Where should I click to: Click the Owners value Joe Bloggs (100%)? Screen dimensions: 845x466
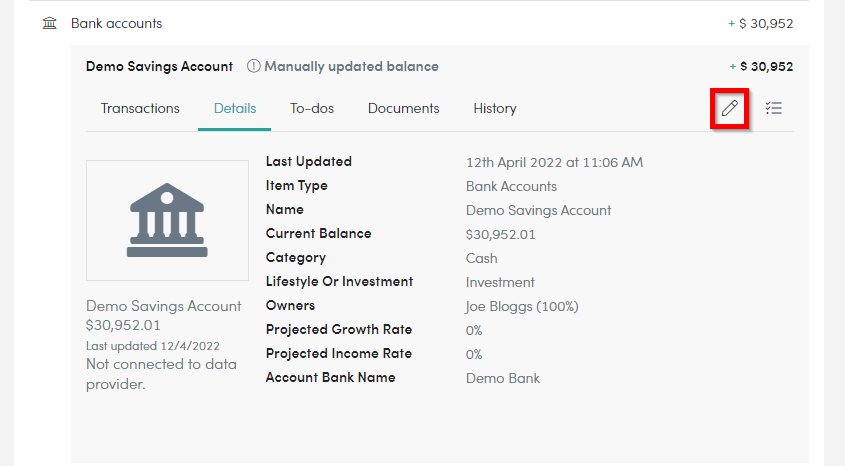522,307
